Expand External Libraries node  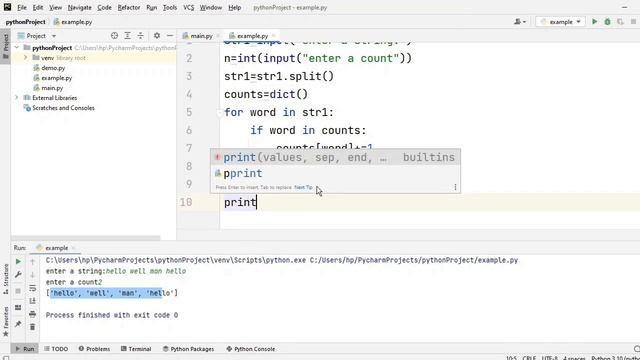point(17,98)
